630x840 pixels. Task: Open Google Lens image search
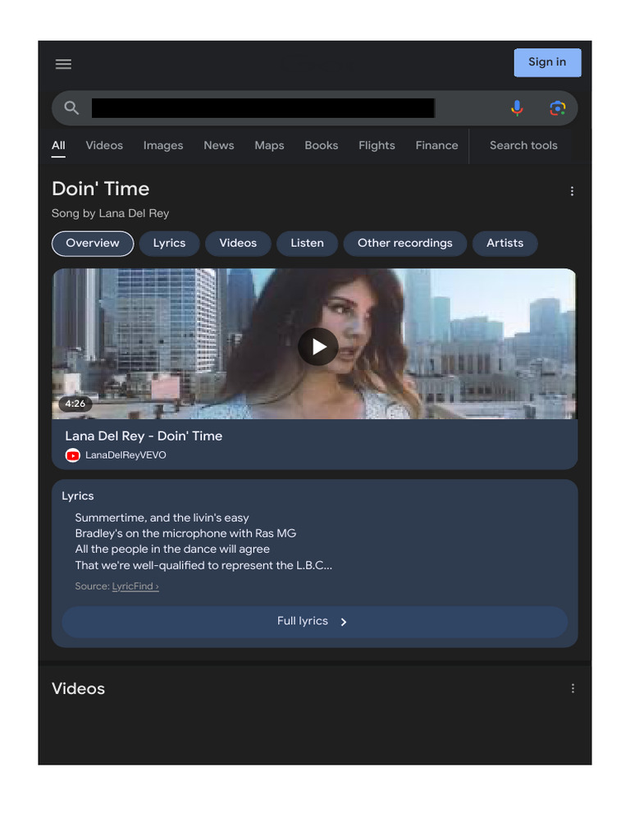pyautogui.click(x=558, y=108)
